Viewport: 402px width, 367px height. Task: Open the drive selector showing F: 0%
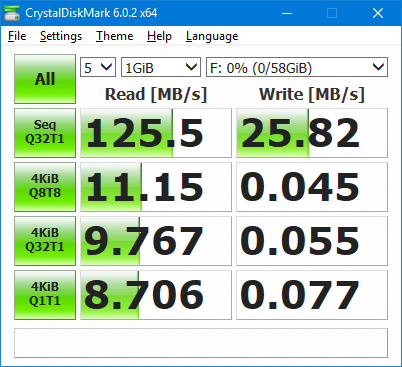297,67
